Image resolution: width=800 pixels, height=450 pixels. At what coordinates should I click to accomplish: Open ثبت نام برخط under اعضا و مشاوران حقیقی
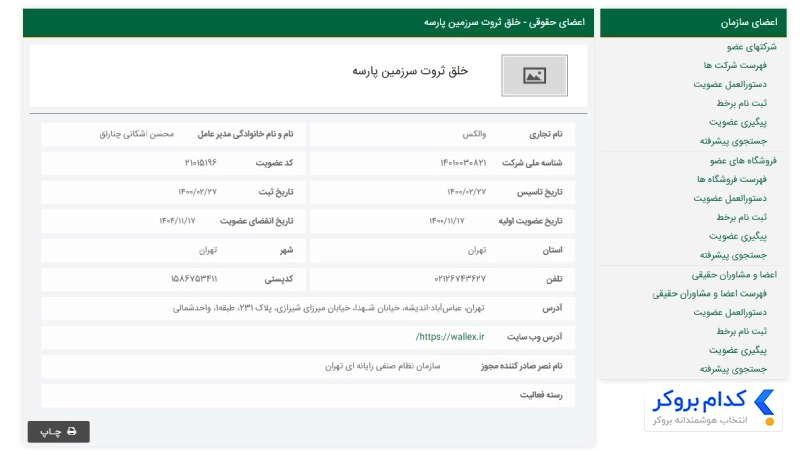741,332
